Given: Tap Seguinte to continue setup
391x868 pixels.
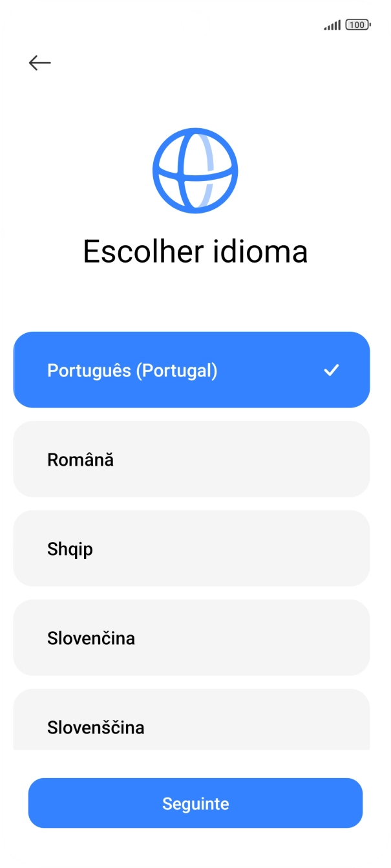Looking at the screenshot, I should [195, 803].
